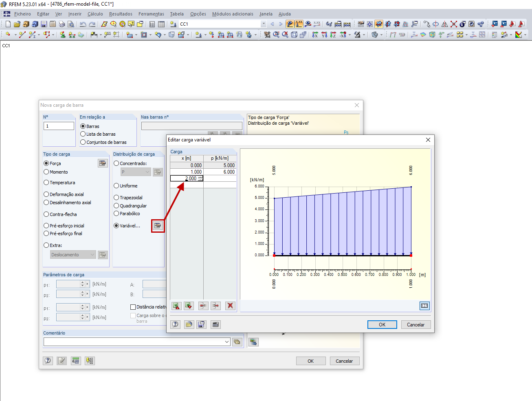This screenshot has width=532, height=401.
Task: Open an existing file with the folder icon
Action: tap(17, 24)
